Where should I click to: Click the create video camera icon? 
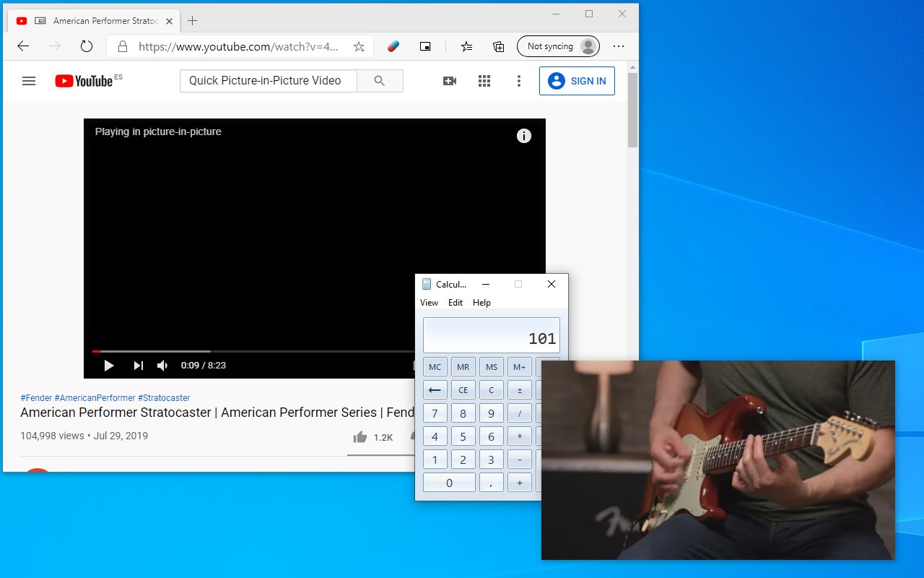450,81
